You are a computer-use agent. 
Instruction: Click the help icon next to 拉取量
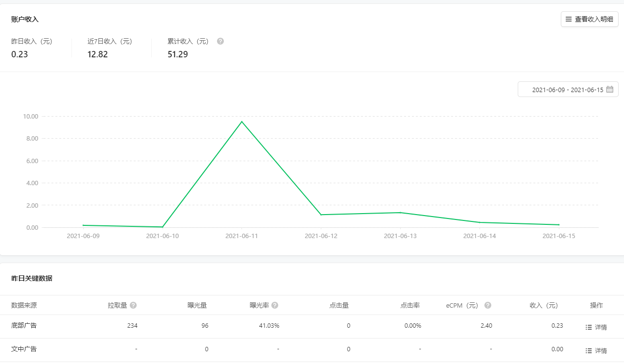[133, 305]
